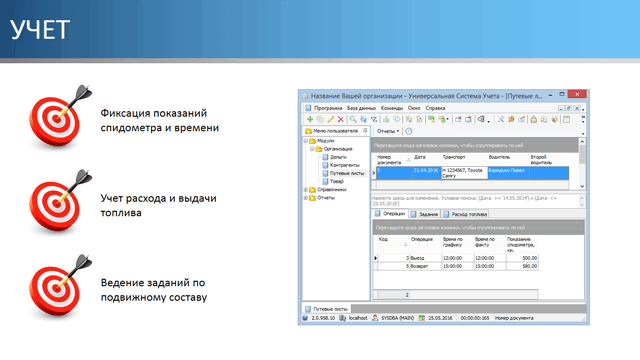Expand the Отчеты folder in tree

(x=306, y=198)
